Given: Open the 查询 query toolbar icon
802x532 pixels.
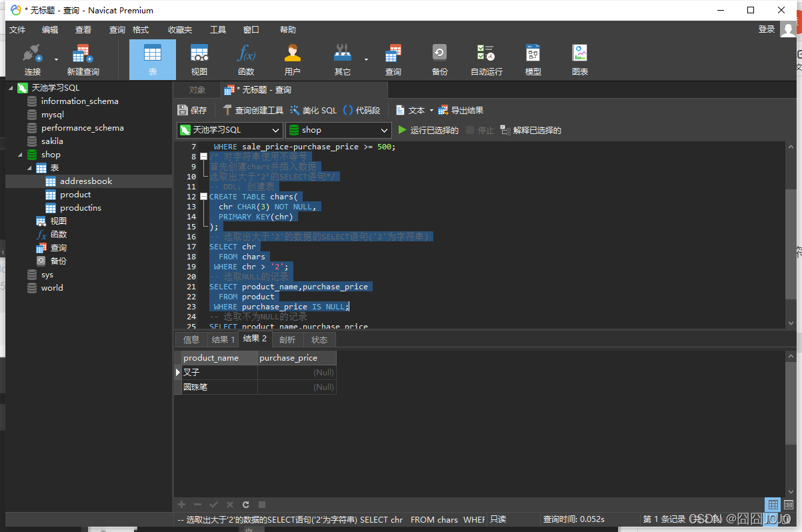Looking at the screenshot, I should (x=393, y=60).
